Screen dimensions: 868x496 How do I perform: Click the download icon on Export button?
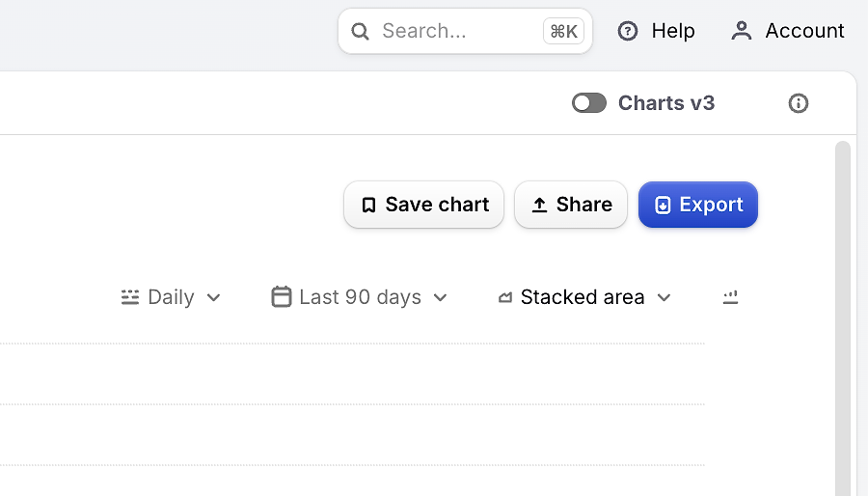coord(663,205)
